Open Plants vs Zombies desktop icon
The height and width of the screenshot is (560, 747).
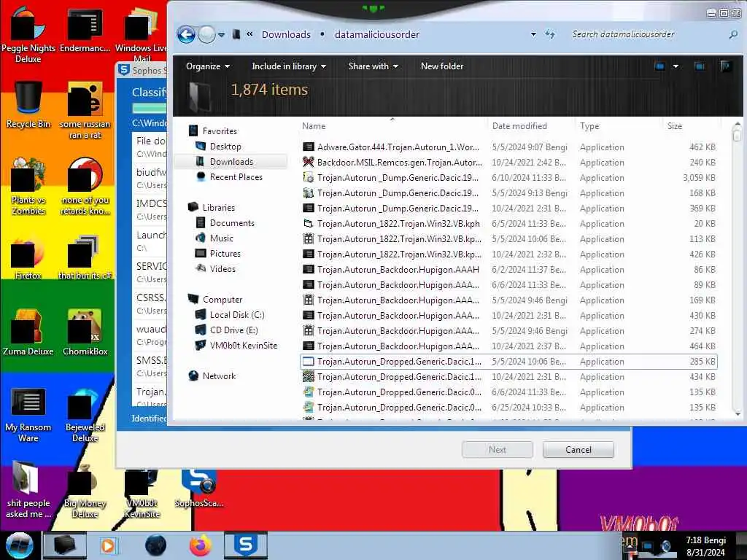pyautogui.click(x=28, y=186)
